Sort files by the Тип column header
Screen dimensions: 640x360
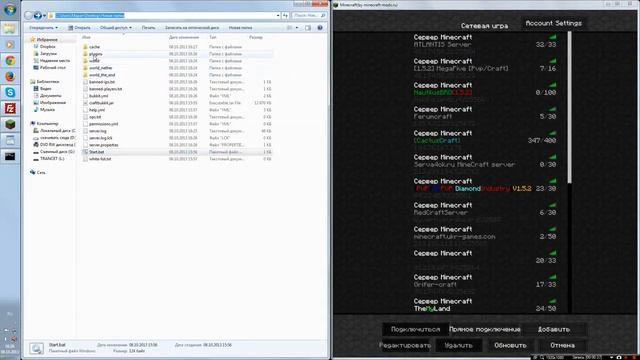[x=213, y=37]
